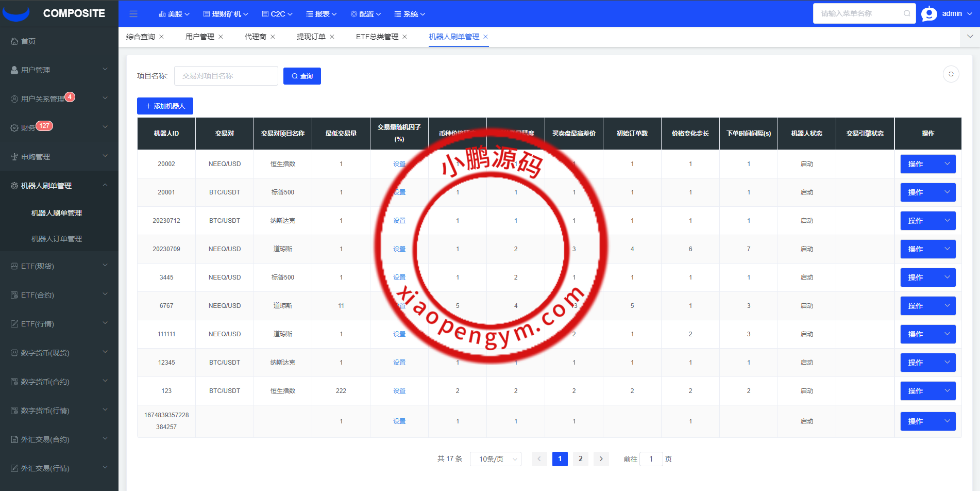Open the 美股 top menu dropdown
Image resolution: width=980 pixels, height=491 pixels.
[174, 14]
